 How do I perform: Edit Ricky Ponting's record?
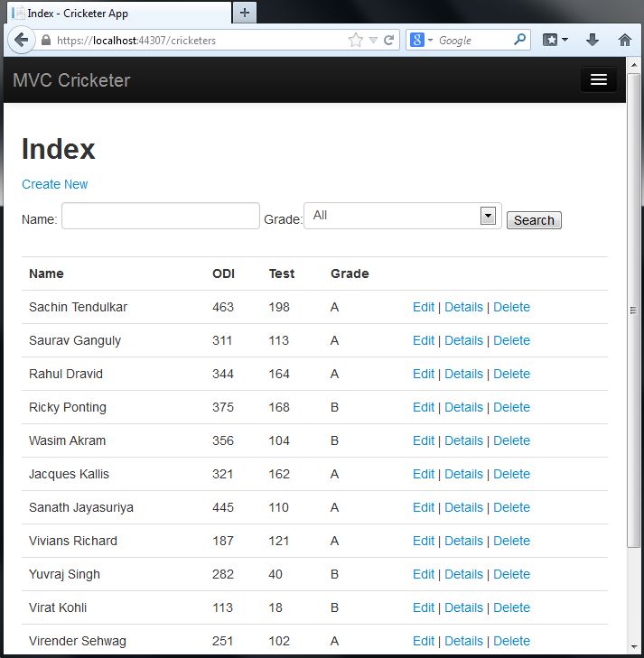(x=424, y=407)
